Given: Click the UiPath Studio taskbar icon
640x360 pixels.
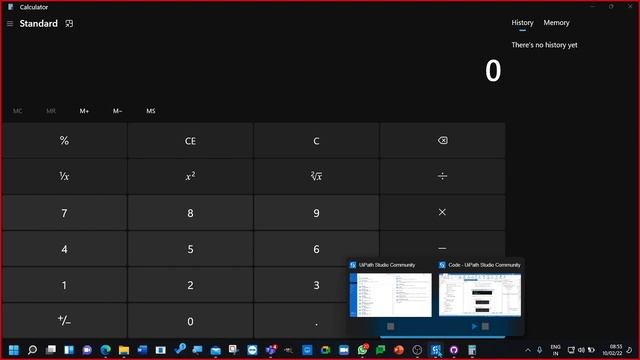Looking at the screenshot, I should [x=436, y=350].
